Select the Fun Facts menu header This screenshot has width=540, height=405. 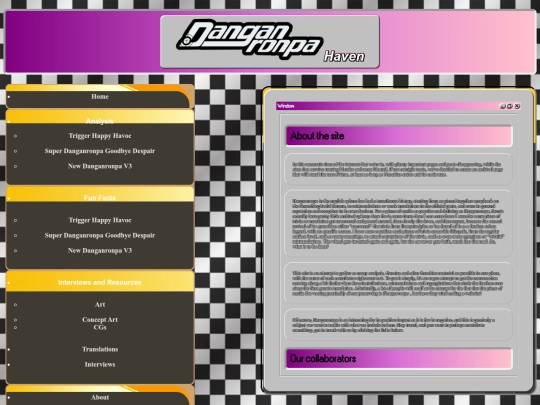click(x=100, y=198)
